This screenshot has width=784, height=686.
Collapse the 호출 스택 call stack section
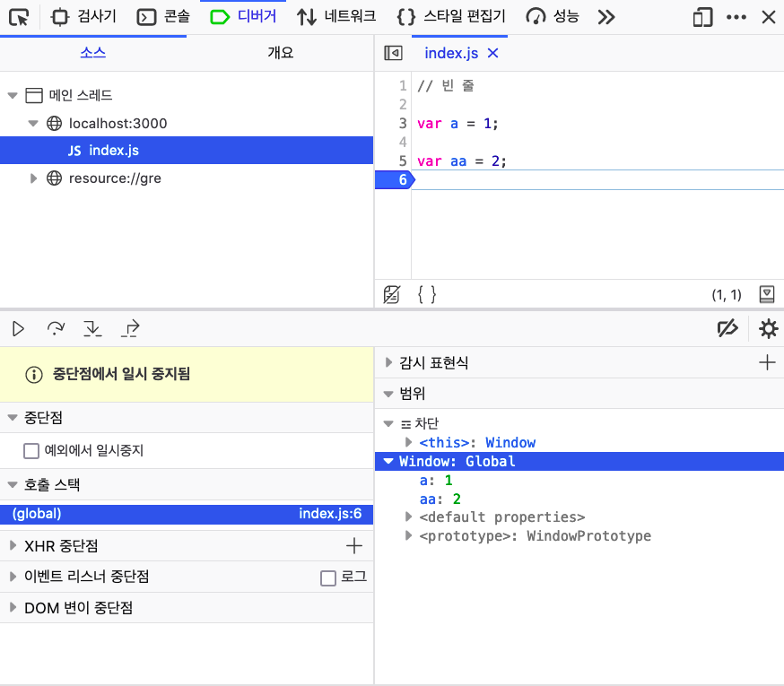pyautogui.click(x=13, y=484)
